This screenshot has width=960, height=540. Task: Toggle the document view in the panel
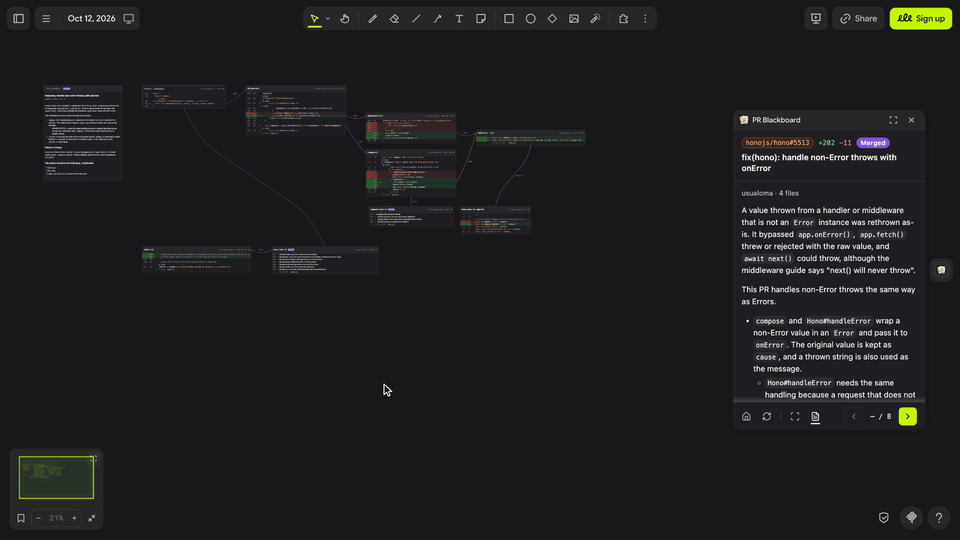815,416
